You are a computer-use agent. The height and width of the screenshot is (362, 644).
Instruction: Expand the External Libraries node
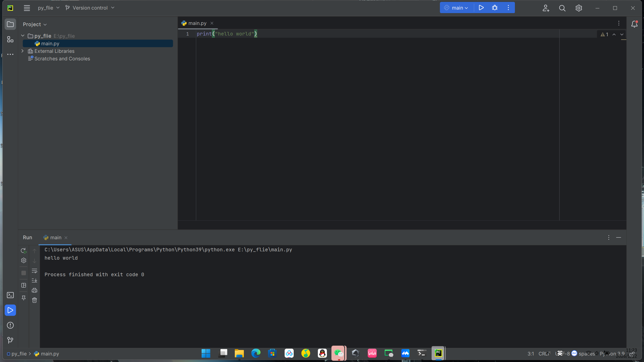point(22,51)
